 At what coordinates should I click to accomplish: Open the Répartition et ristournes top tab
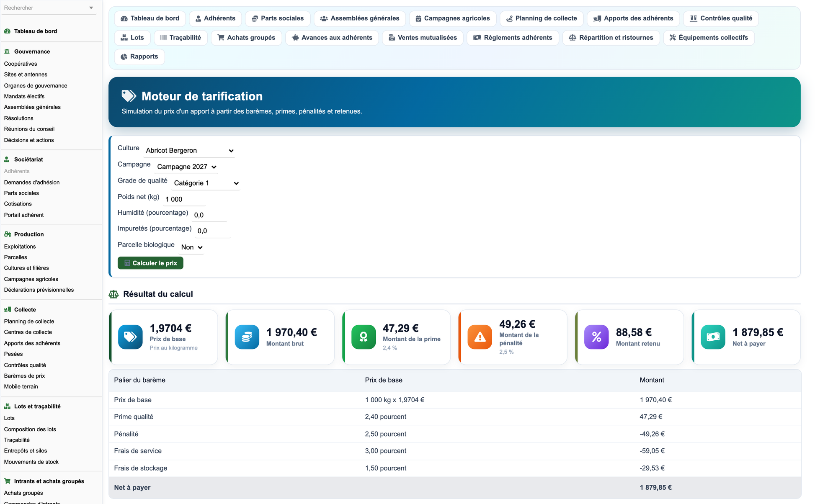click(611, 38)
